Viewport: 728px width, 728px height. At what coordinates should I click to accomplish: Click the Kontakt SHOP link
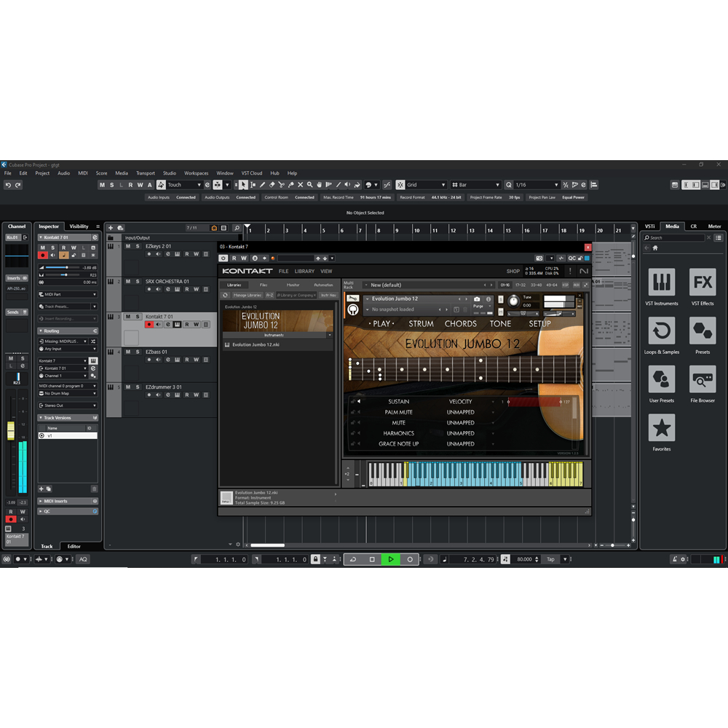(x=513, y=271)
